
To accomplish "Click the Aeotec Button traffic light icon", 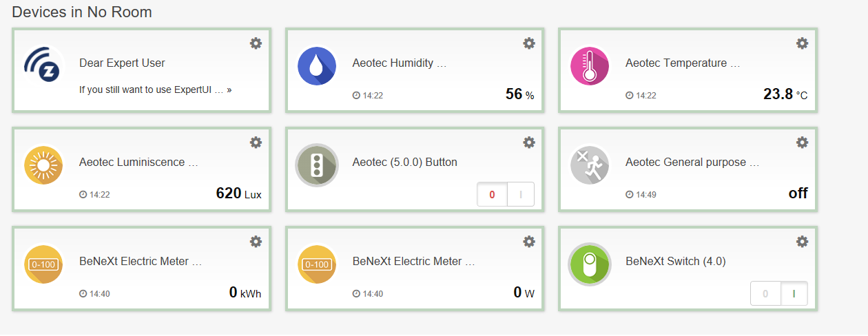I will coord(317,165).
